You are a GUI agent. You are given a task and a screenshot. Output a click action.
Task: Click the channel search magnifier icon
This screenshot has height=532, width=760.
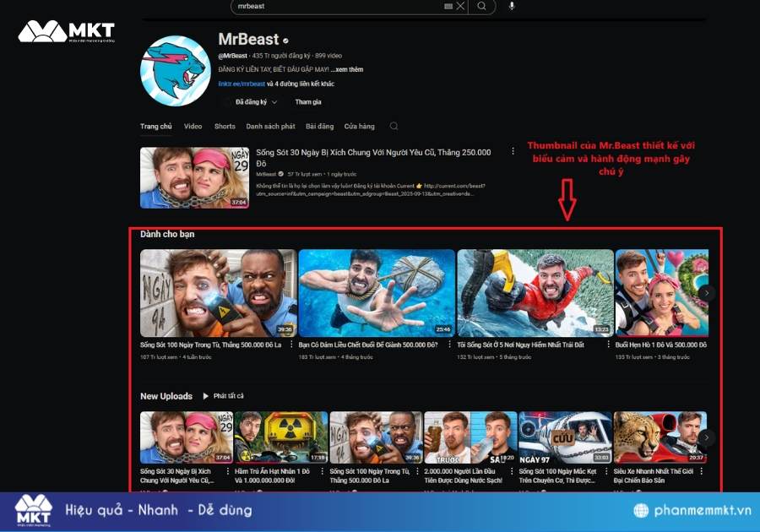(x=394, y=126)
